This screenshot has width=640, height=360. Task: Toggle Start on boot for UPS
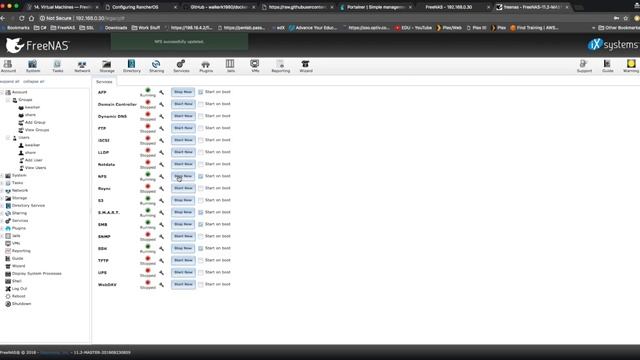click(201, 273)
